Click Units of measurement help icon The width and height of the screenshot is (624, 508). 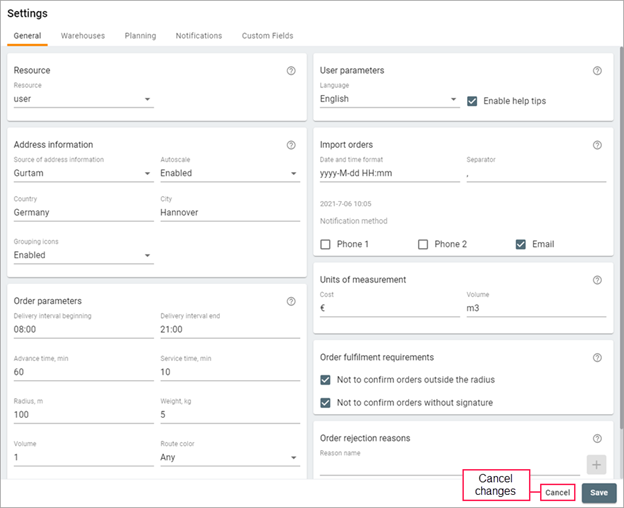[x=597, y=281]
